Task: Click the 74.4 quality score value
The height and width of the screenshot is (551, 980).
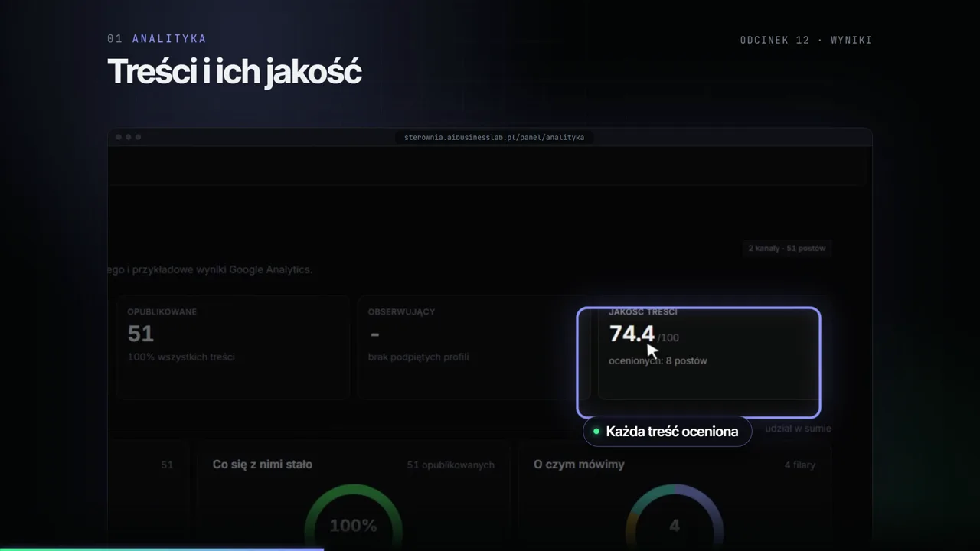Action: [x=632, y=334]
